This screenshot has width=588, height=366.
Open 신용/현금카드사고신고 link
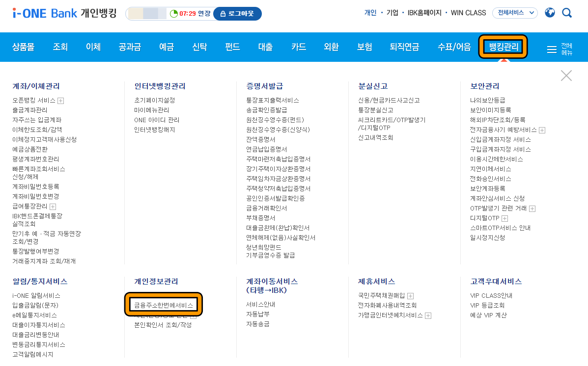(x=389, y=101)
